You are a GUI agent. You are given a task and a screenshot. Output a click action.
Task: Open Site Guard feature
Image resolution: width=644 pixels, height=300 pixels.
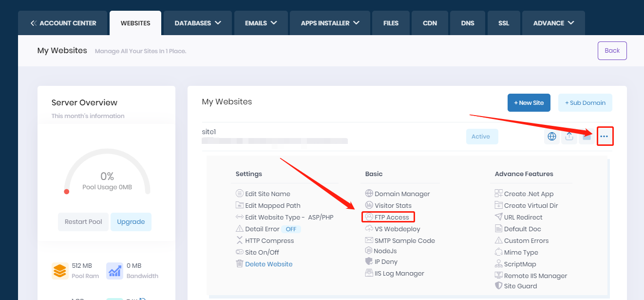pos(520,286)
